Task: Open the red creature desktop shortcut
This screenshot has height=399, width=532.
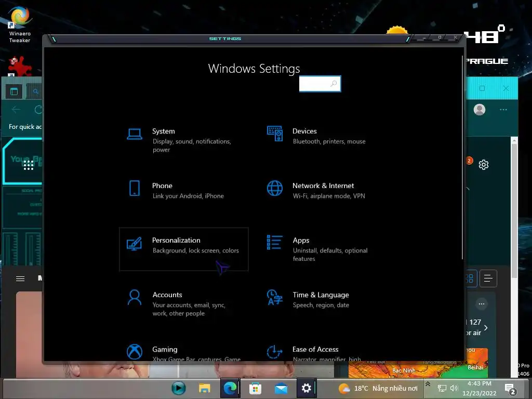Action: (x=20, y=66)
